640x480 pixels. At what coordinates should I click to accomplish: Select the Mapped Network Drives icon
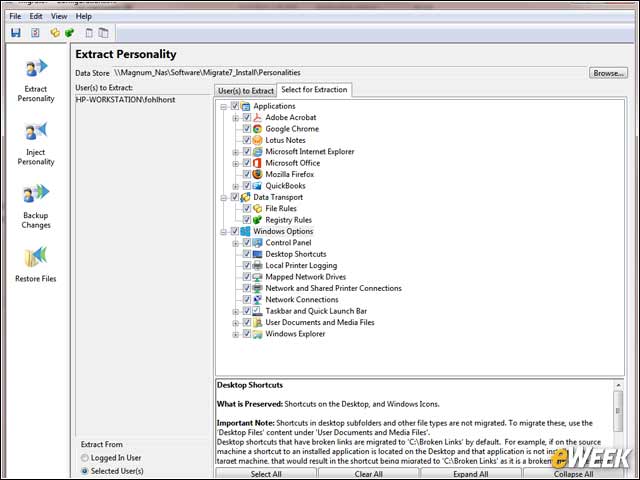[257, 277]
